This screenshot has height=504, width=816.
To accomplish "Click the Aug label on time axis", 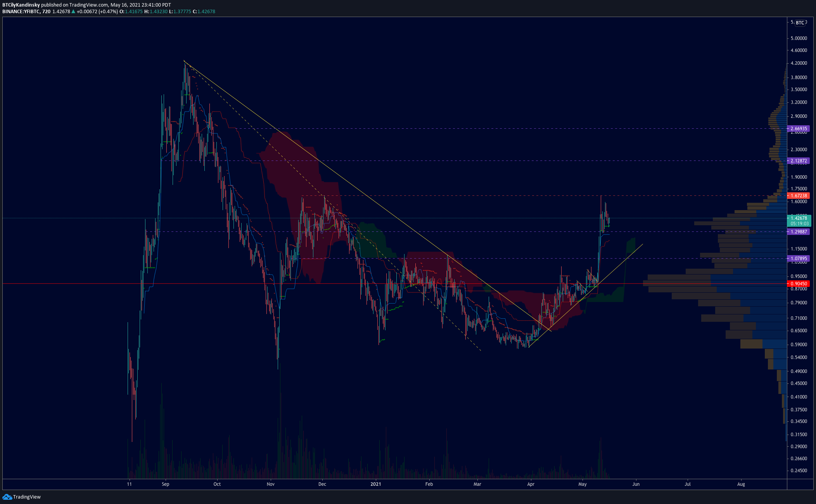I will (x=741, y=484).
